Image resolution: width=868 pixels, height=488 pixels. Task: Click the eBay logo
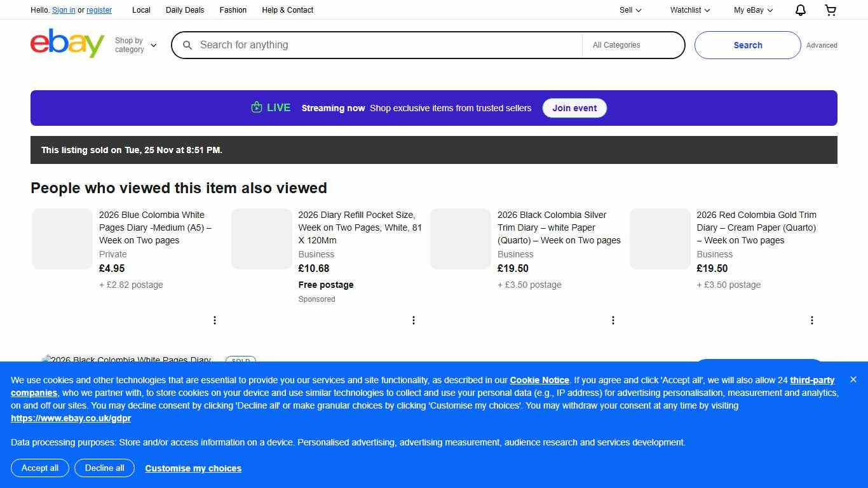(x=67, y=43)
